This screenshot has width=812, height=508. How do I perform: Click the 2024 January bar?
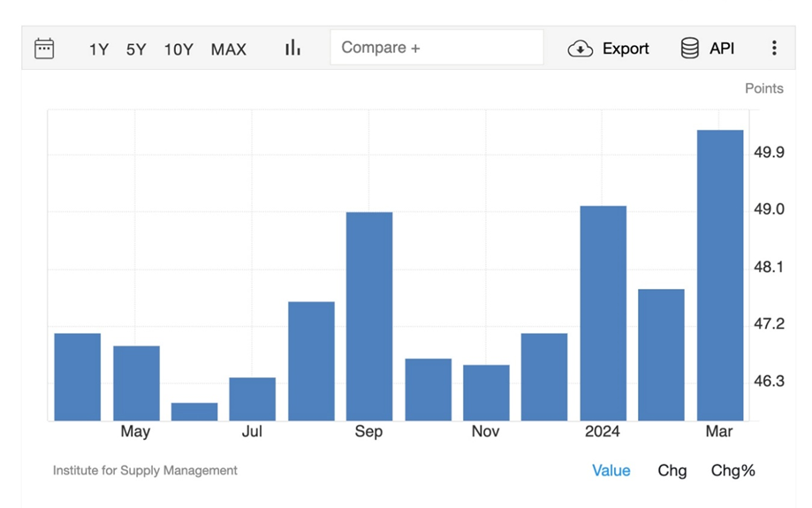click(x=603, y=314)
